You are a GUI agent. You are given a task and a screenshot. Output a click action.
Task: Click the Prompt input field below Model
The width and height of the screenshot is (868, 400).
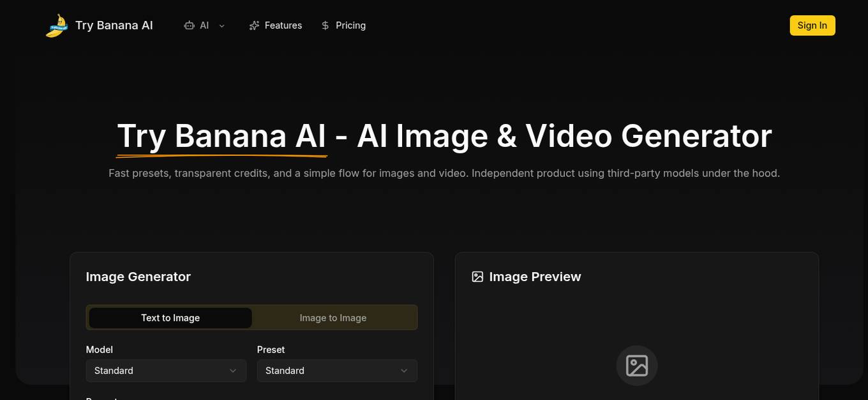[251, 397]
